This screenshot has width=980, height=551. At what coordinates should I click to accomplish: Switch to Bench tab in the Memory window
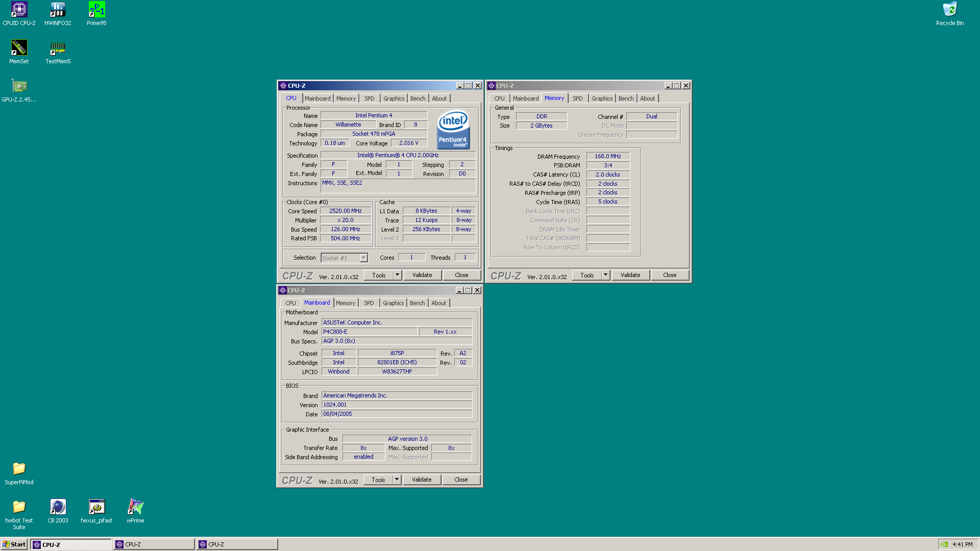[626, 98]
